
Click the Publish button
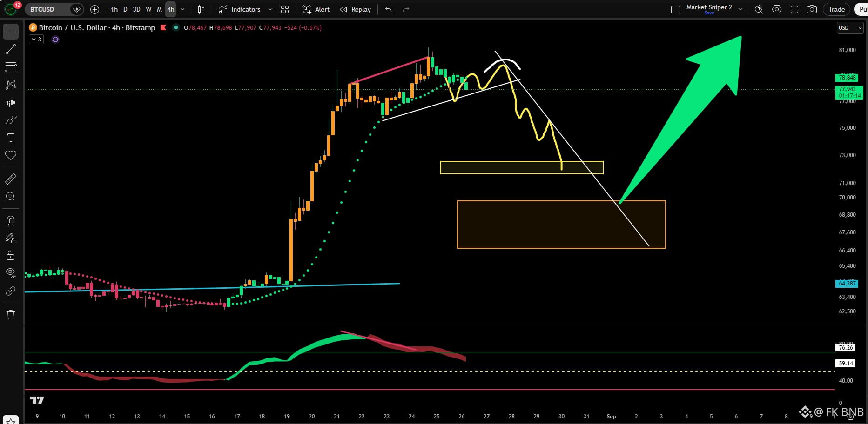861,9
